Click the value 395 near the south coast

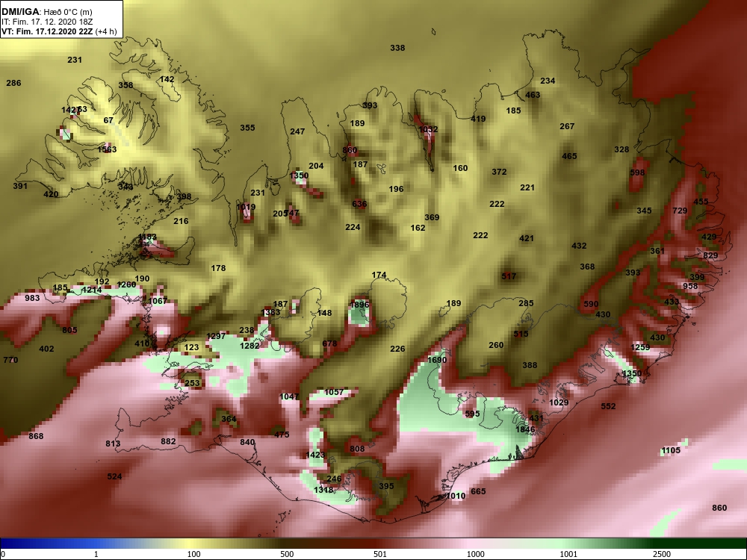point(386,486)
